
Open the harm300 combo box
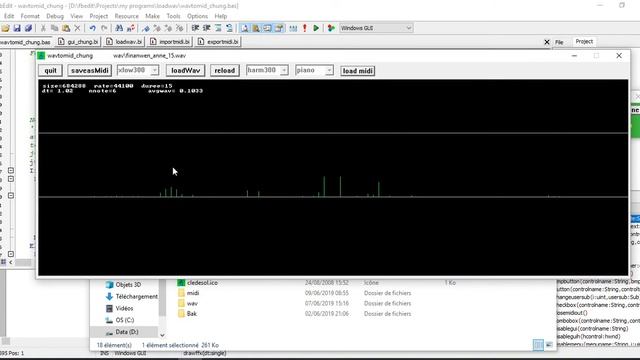267,70
